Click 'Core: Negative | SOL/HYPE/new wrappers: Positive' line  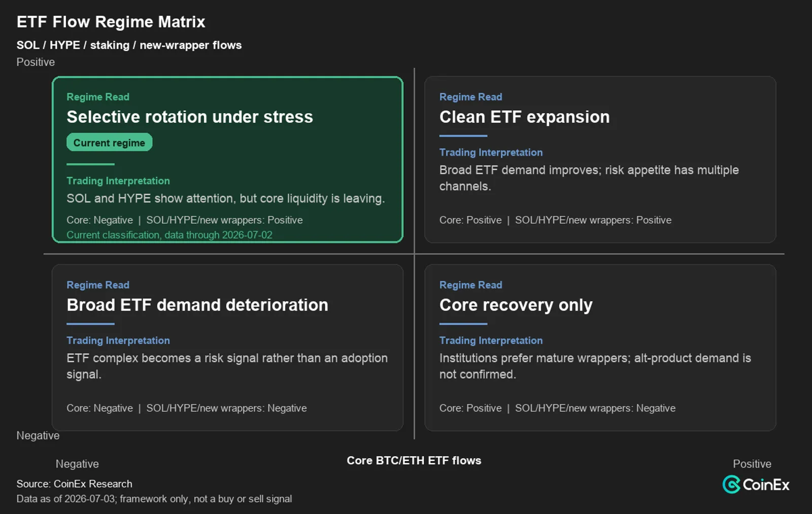coord(185,220)
